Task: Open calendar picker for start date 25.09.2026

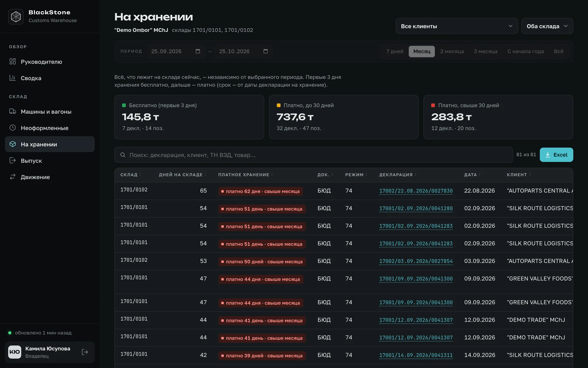Action: (198, 51)
